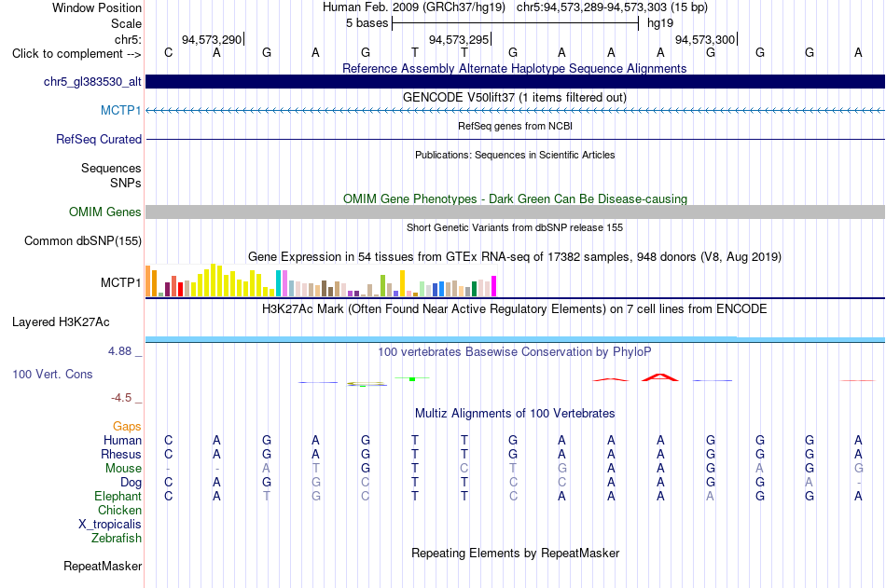This screenshot has width=886, height=588.
Task: Click the X_tropicalis species label
Action: 110,525
